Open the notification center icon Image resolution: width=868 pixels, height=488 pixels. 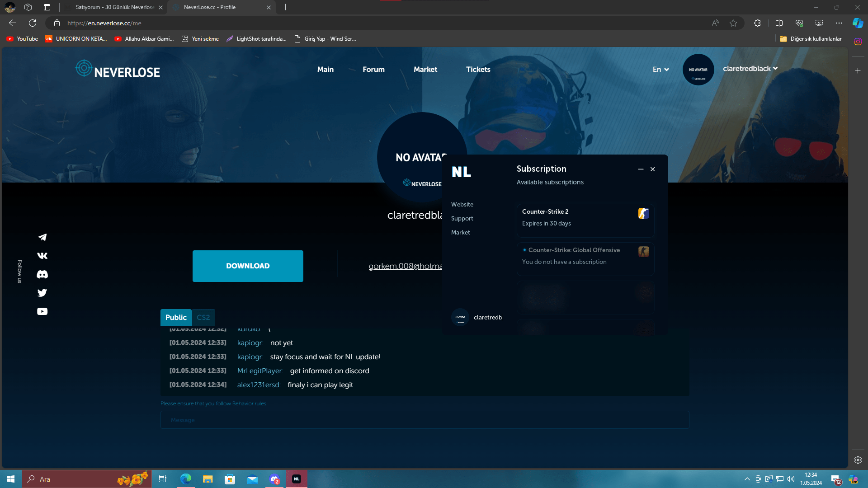[836, 479]
